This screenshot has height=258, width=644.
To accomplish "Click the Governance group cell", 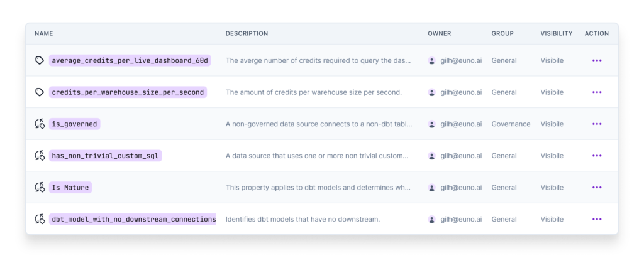I will pyautogui.click(x=511, y=124).
